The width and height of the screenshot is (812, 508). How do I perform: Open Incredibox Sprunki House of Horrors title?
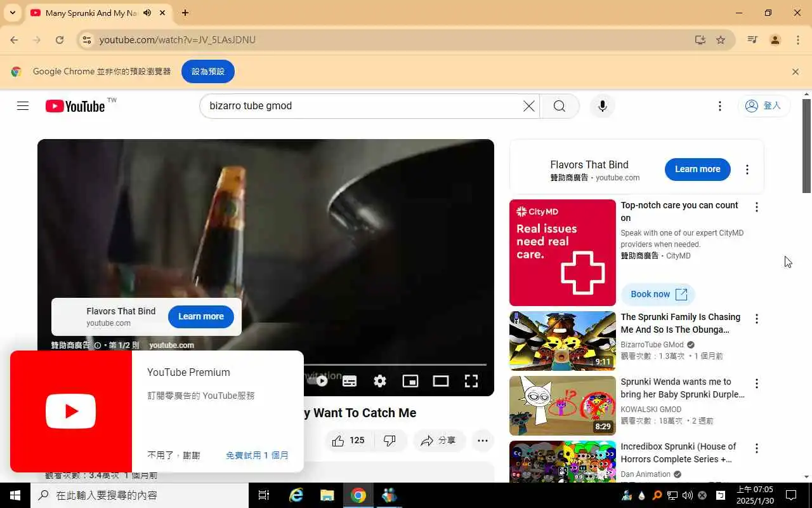[678, 453]
